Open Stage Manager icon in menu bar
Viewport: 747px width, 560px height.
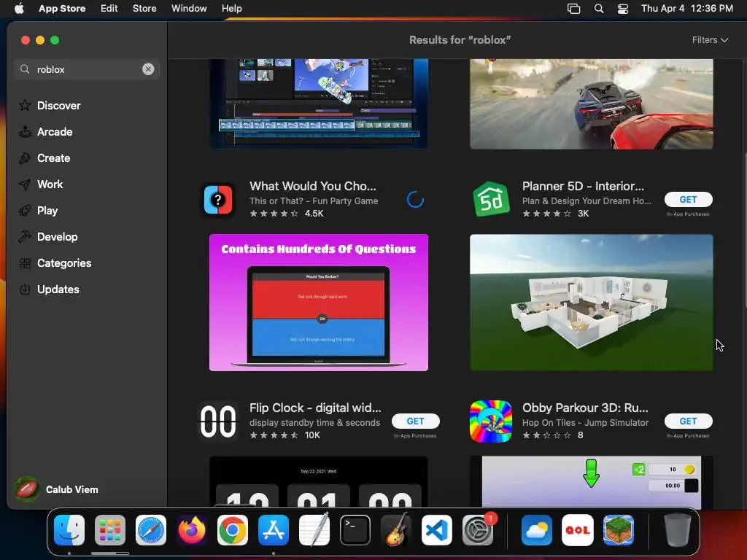(x=573, y=8)
